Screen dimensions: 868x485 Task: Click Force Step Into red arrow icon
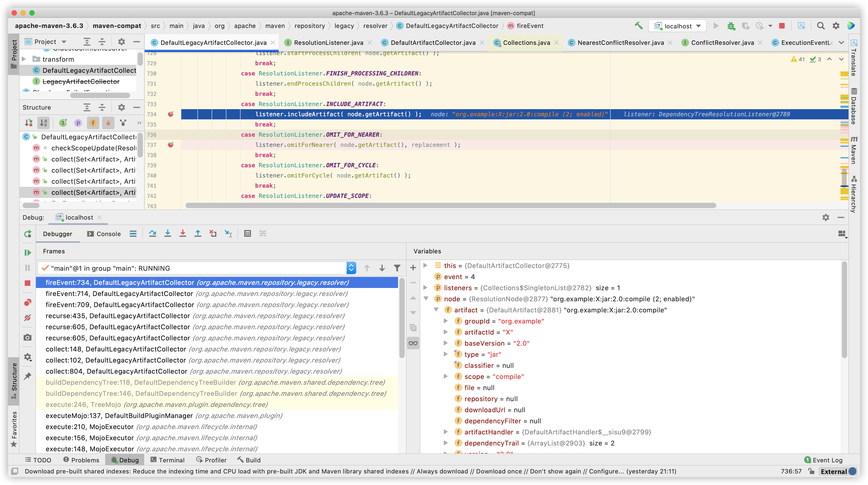(183, 233)
